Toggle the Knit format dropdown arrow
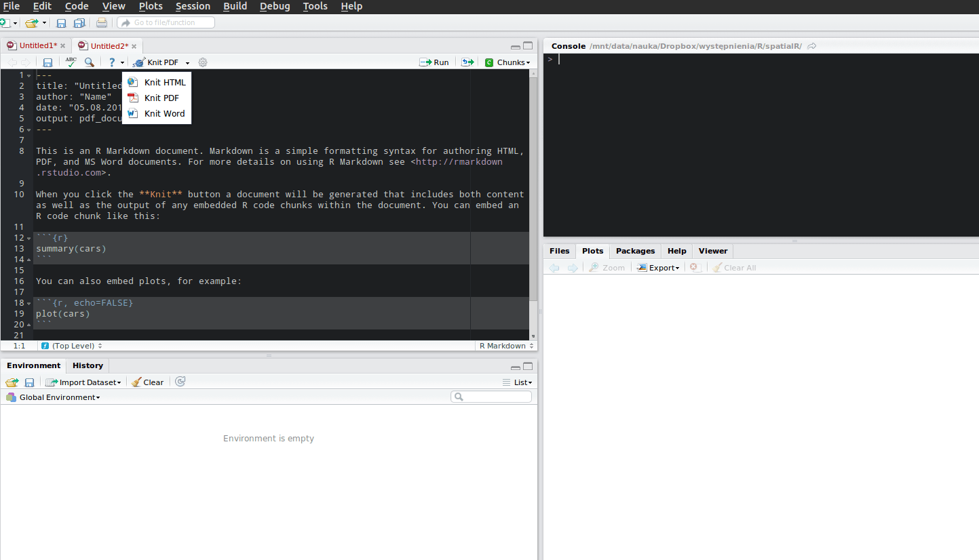 pyautogui.click(x=187, y=63)
